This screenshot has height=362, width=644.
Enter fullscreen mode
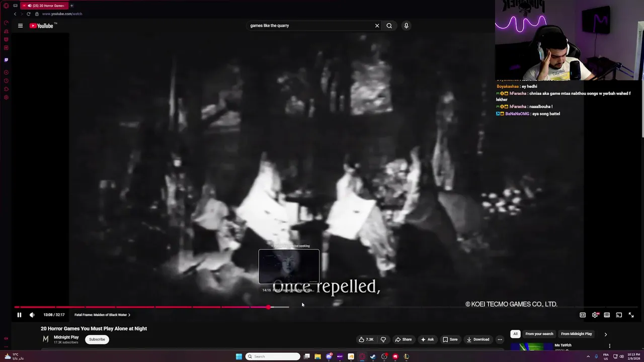click(x=631, y=315)
